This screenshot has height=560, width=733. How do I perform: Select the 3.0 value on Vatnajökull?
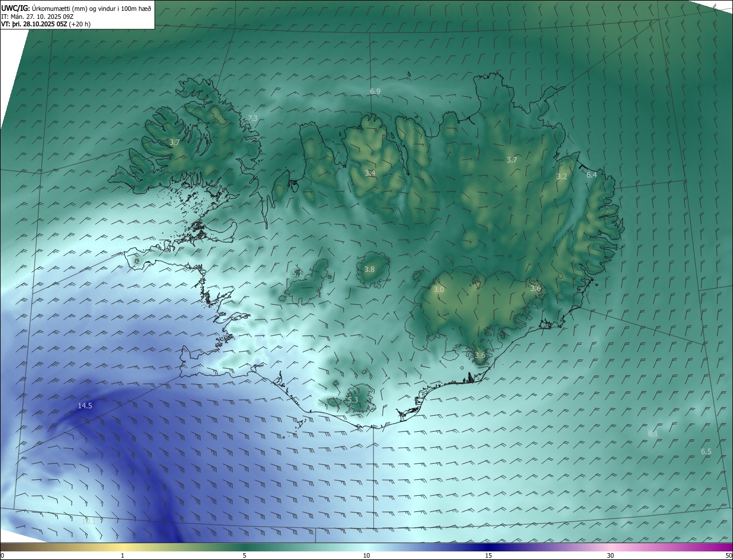(439, 290)
